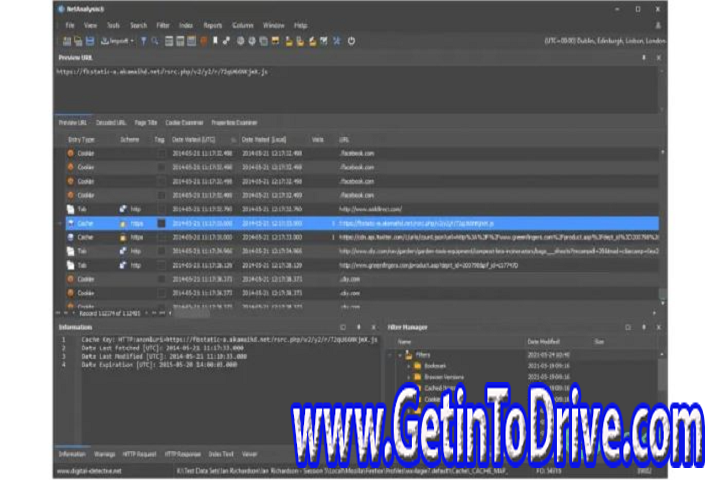Switch to the Page Title tab
The height and width of the screenshot is (480, 720).
click(x=146, y=123)
